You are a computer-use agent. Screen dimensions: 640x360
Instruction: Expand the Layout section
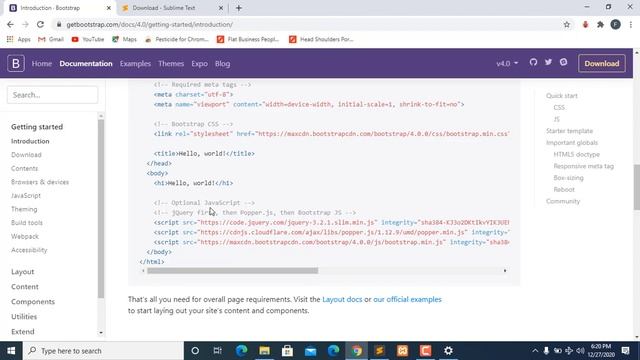tap(22, 272)
